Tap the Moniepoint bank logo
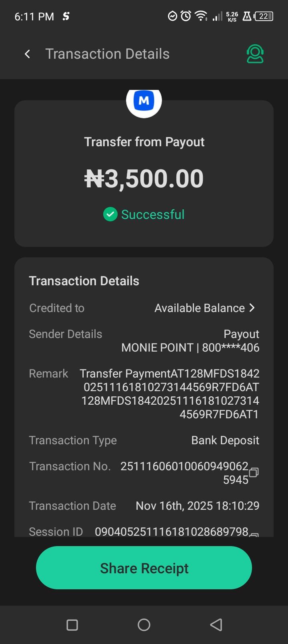Image resolution: width=288 pixels, height=644 pixels. [x=144, y=101]
